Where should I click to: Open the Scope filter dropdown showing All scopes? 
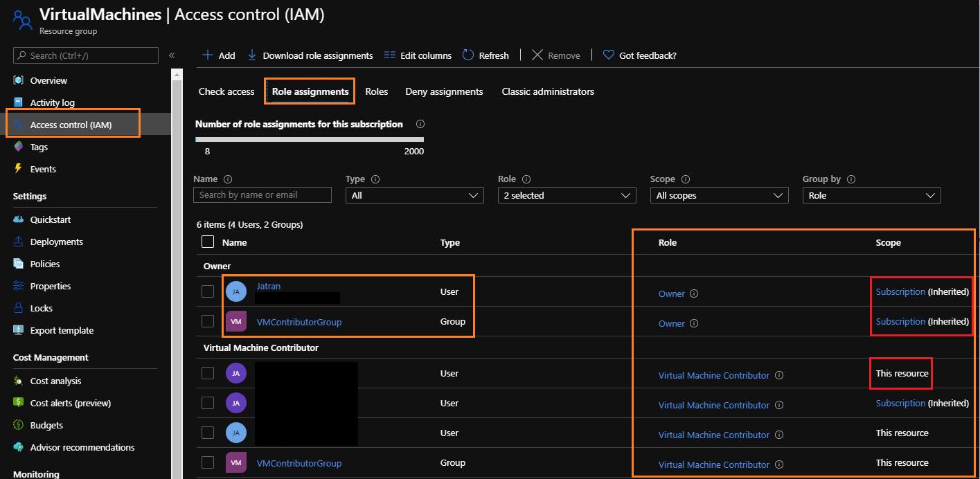[718, 195]
